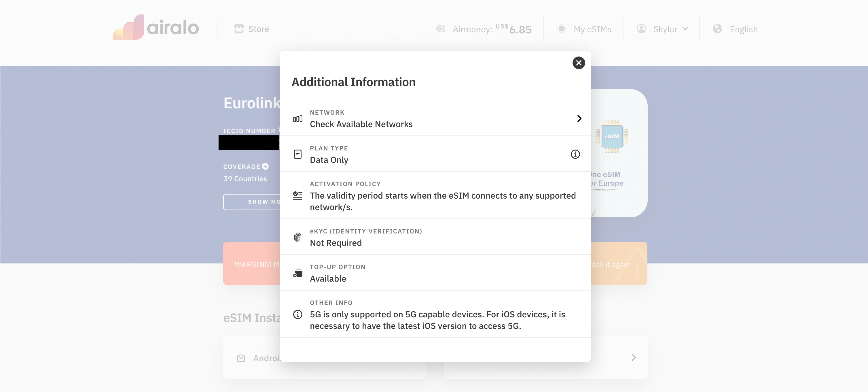Screen dimensions: 868x392
Task: Click the Other Info circle icon
Action: click(297, 314)
